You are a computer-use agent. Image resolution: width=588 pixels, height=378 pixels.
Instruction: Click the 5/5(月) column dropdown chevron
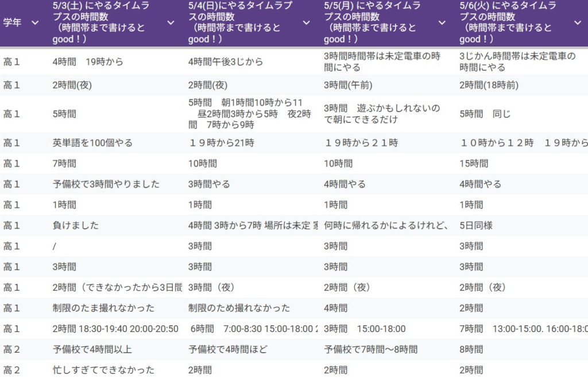442,22
